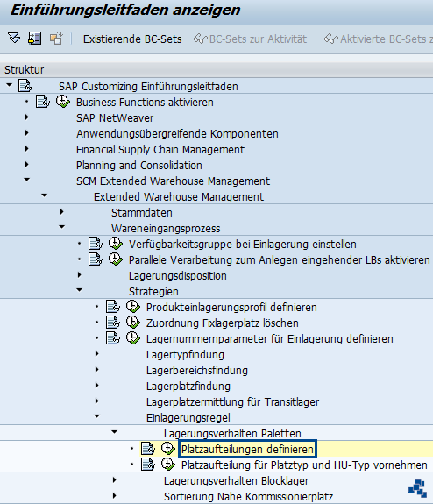The width and height of the screenshot is (433, 504).
Task: Open Existierende BC-Sets
Action: tap(132, 39)
